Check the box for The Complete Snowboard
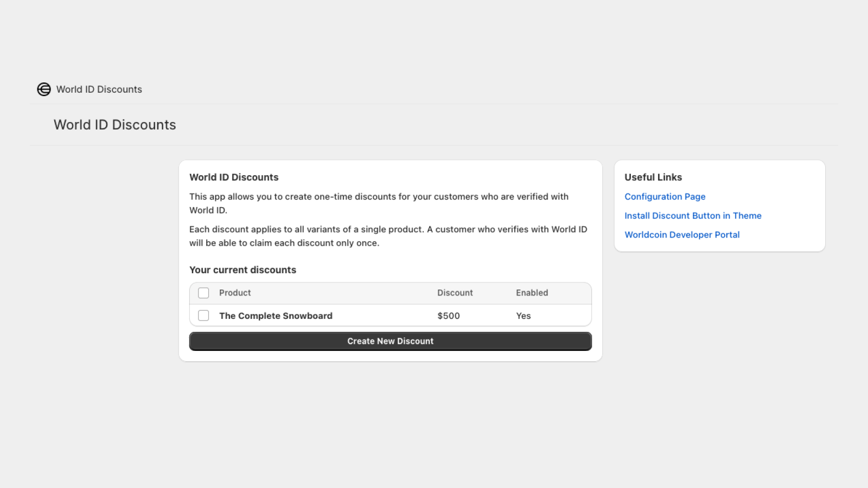 pyautogui.click(x=203, y=316)
